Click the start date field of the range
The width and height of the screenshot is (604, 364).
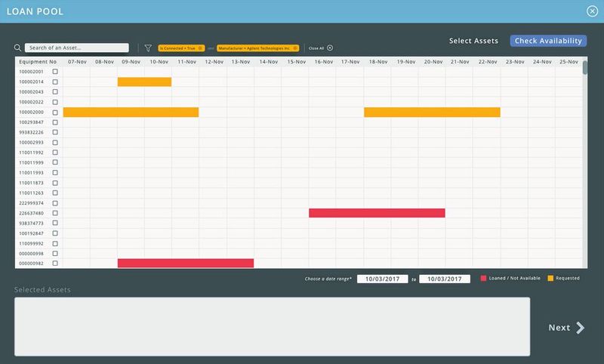383,279
